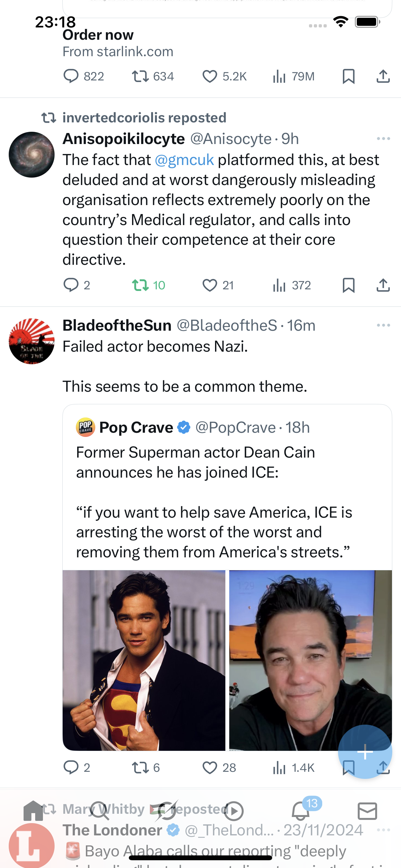Bookmark the Starlink ad post
The image size is (401, 868).
click(348, 76)
